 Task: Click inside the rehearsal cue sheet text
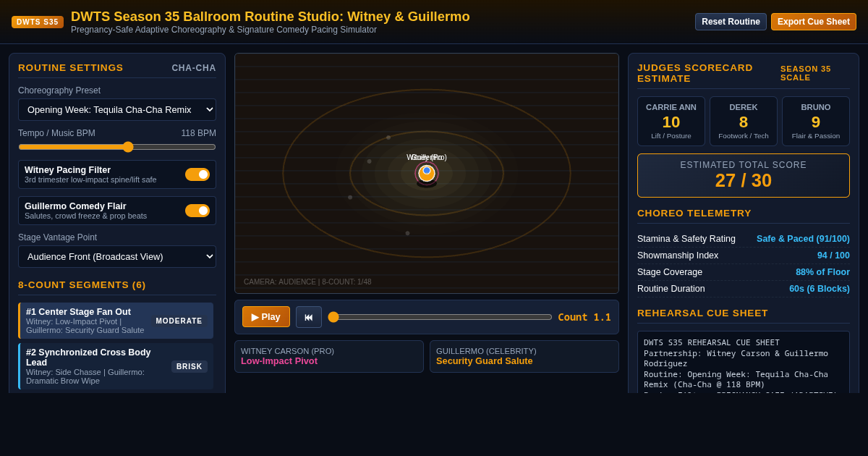pos(744,362)
